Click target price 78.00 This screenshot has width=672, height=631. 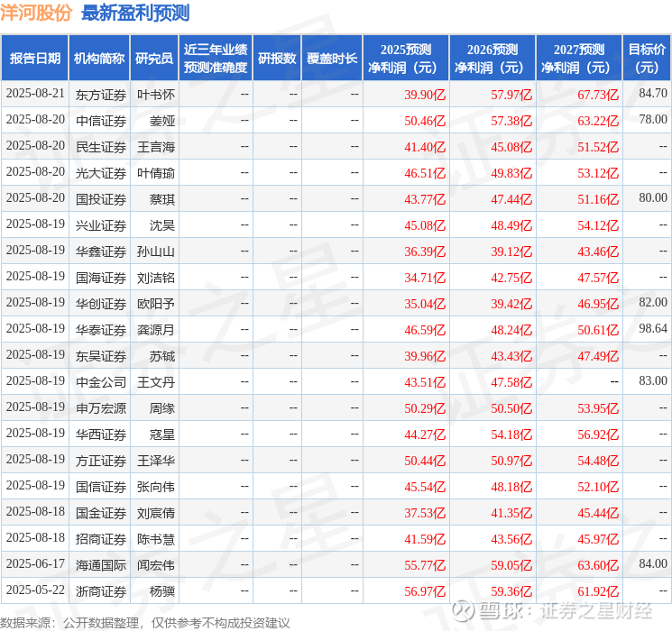(653, 119)
